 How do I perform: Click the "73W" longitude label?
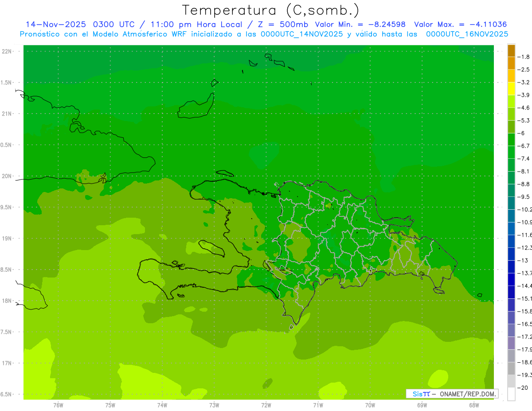214,405
